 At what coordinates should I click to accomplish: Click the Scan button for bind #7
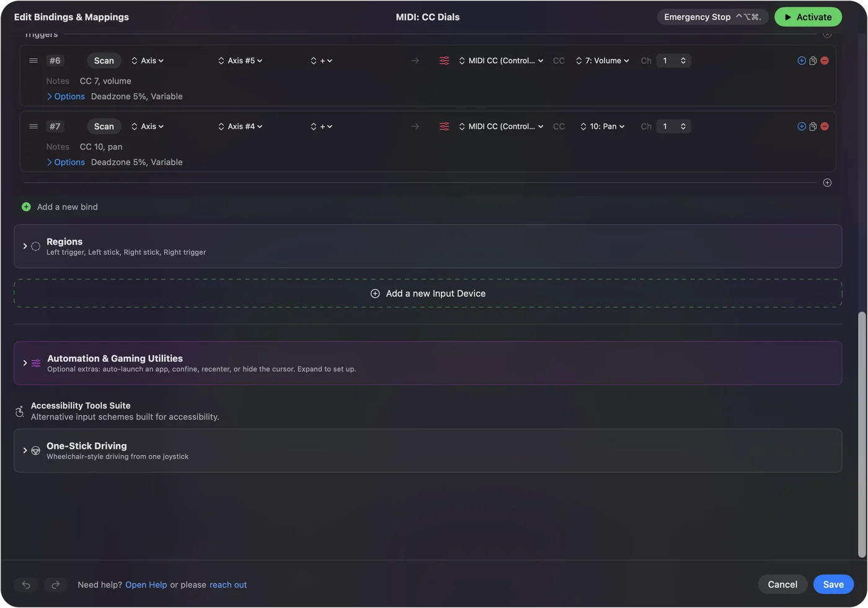(104, 126)
